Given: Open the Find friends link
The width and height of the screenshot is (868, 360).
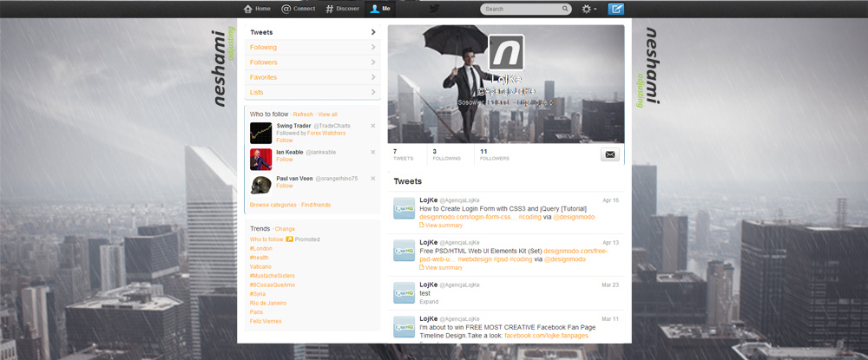Looking at the screenshot, I should pos(316,206).
